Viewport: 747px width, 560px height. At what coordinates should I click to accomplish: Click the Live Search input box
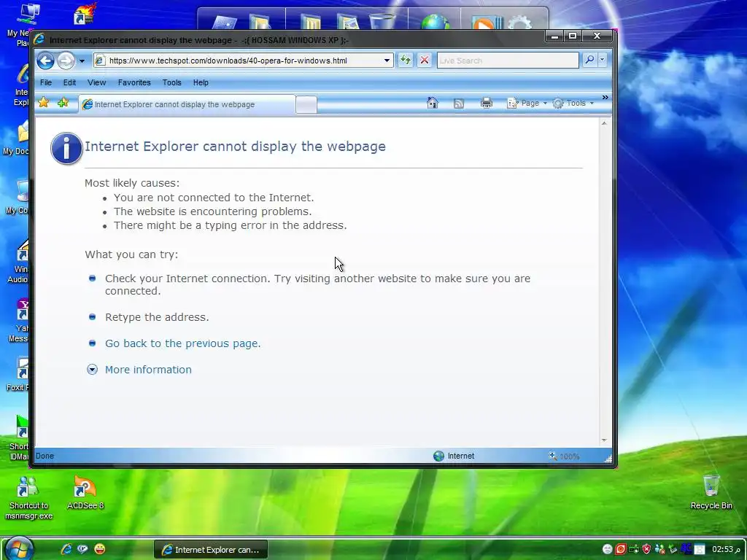508,61
